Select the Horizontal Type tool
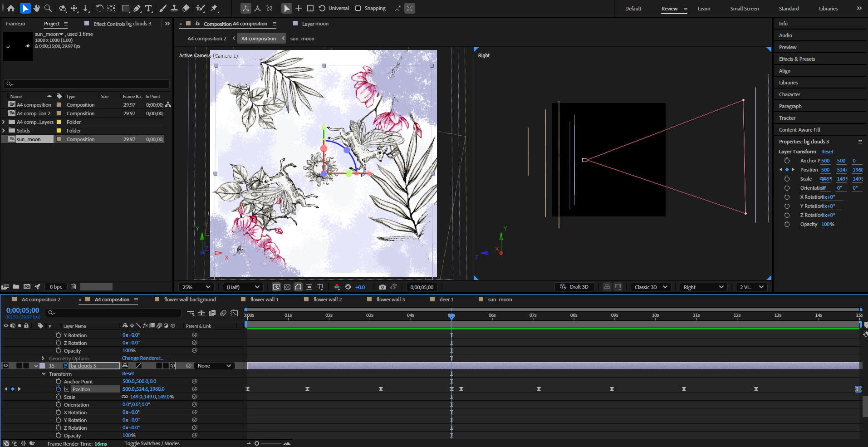 coord(148,8)
